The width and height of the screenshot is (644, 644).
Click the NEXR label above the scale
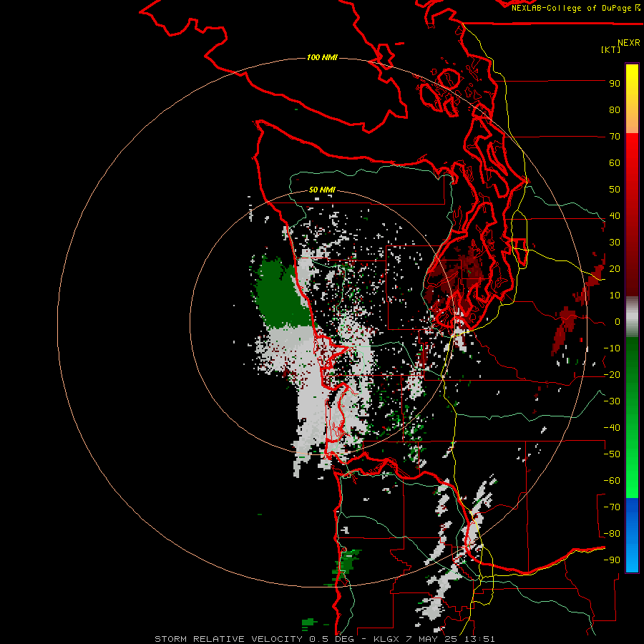(628, 43)
